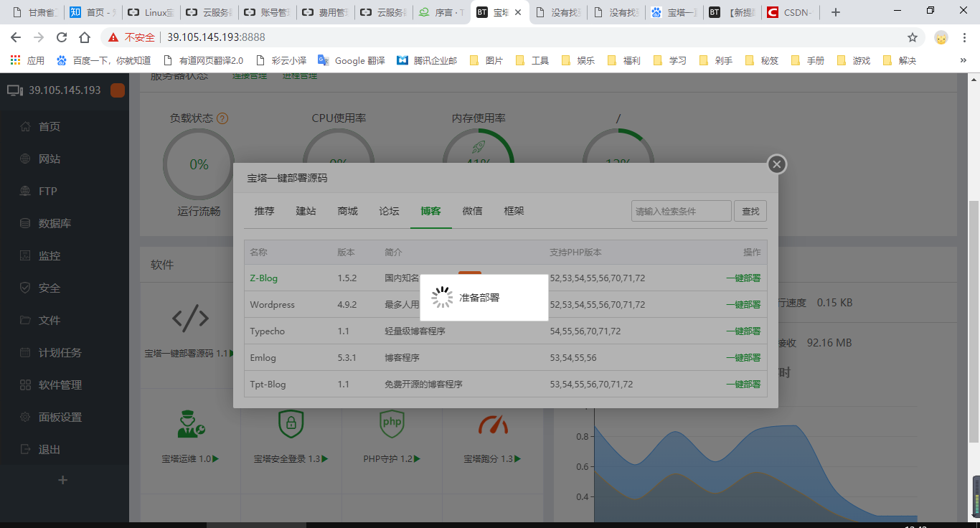This screenshot has width=980, height=528.
Task: Open 宝塔跑分 1.3 plugin icon
Action: click(493, 424)
